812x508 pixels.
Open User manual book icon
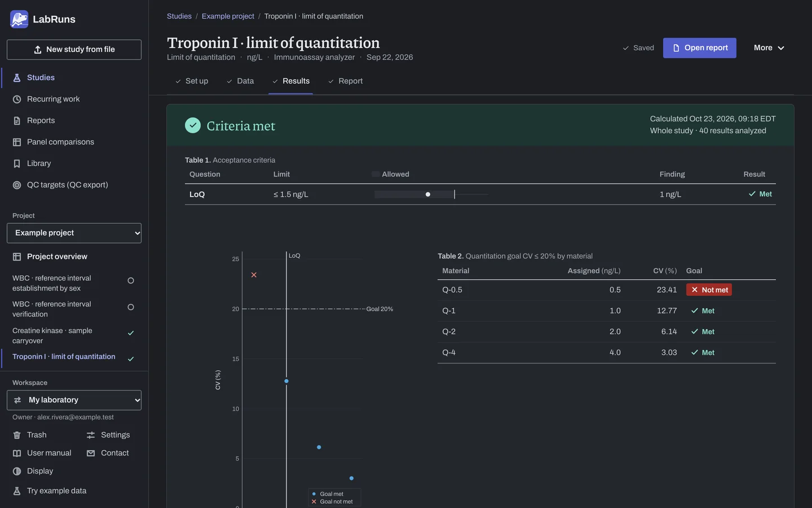click(17, 453)
